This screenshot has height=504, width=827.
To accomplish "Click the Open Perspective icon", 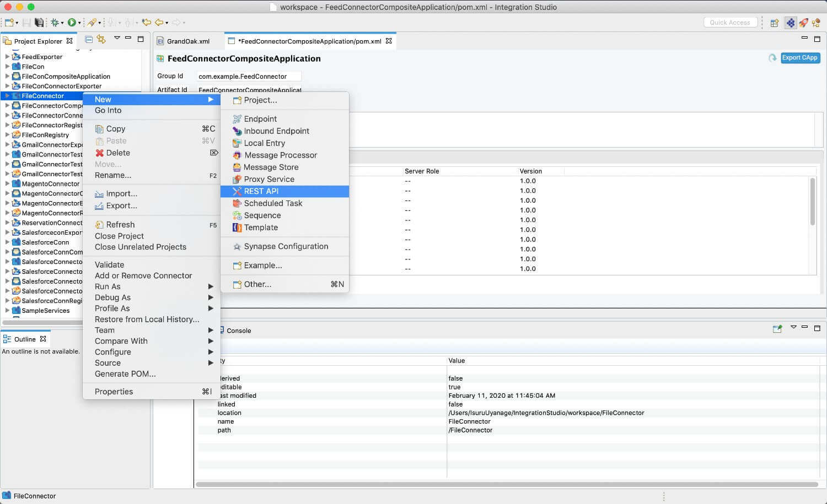I will pyautogui.click(x=775, y=23).
